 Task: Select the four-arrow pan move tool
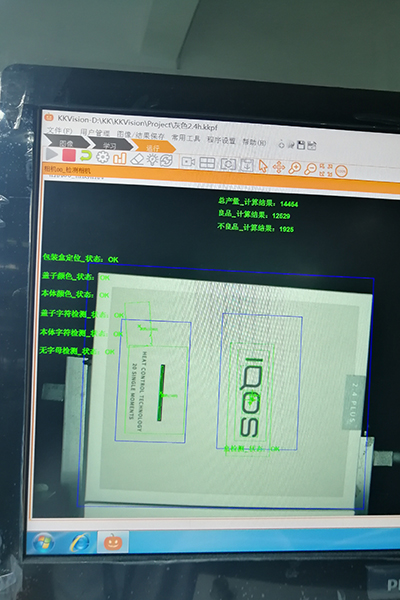278,167
